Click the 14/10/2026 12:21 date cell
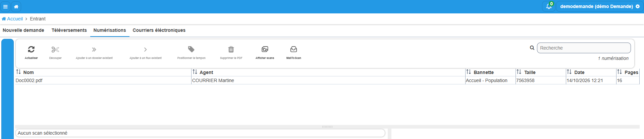 591,80
